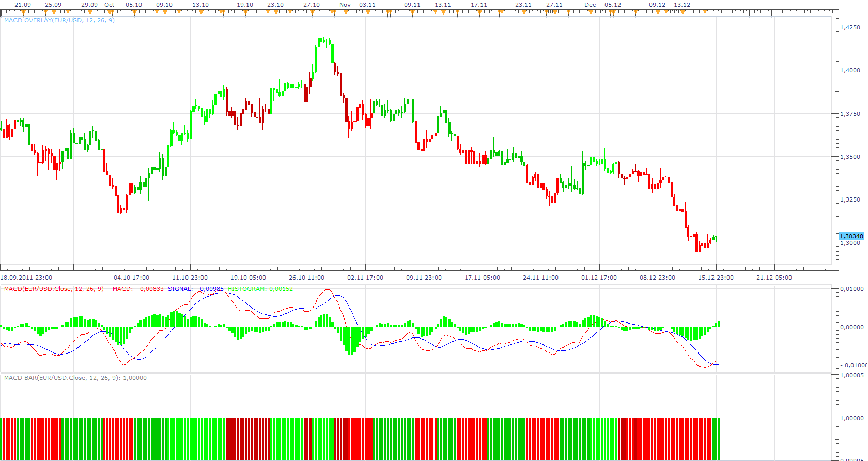Click the 0,01000 MACD scale label
Screen dimensions: 868x461
pyautogui.click(x=853, y=289)
